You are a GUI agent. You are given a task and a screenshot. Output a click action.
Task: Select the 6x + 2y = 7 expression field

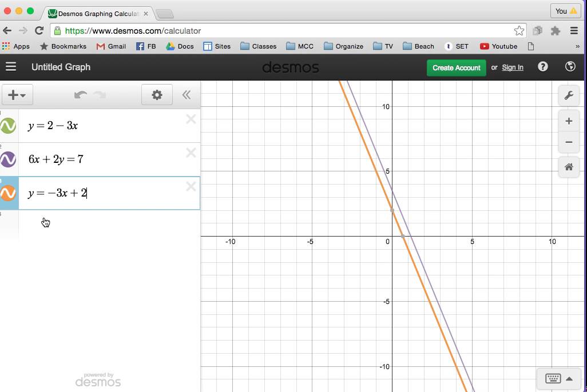pos(109,159)
